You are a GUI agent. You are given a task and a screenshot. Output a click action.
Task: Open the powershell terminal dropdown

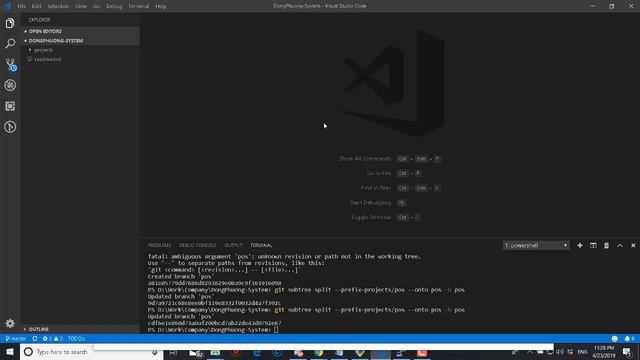(536, 245)
